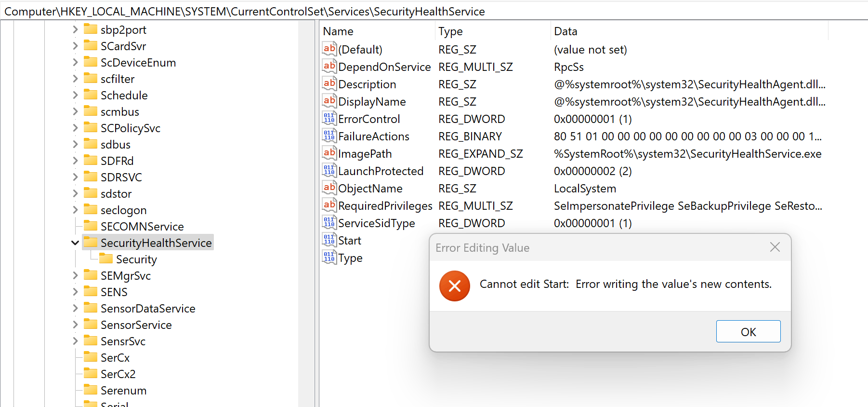Expand the scfilter key

tap(75, 79)
